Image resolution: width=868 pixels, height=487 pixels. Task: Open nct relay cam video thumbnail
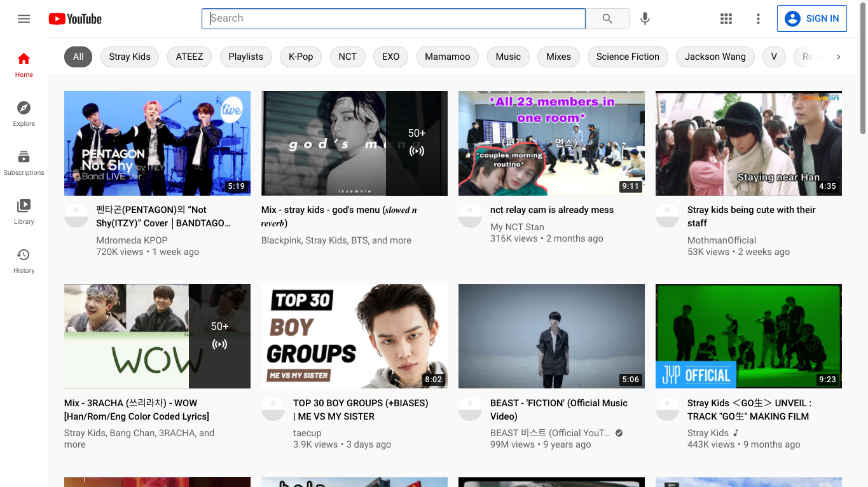pos(551,143)
